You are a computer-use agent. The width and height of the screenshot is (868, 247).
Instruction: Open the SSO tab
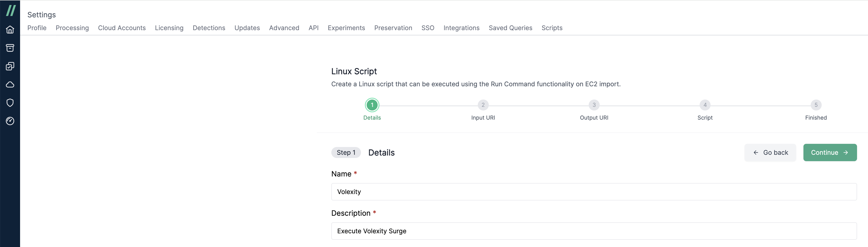pos(428,28)
